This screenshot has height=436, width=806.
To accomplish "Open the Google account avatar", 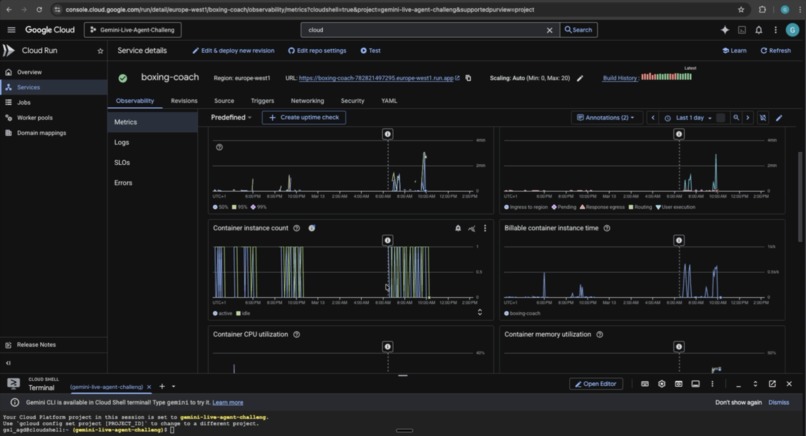I will [x=792, y=30].
